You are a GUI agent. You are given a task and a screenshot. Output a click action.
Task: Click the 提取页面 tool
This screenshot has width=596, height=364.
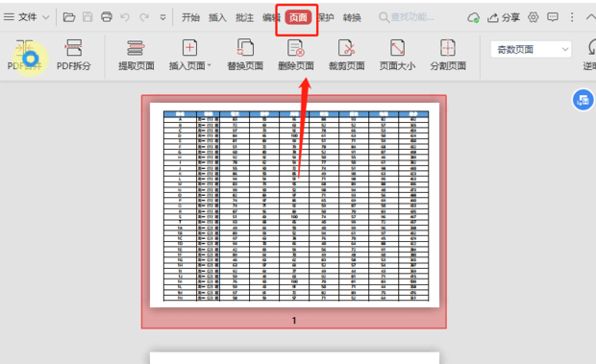tap(137, 56)
